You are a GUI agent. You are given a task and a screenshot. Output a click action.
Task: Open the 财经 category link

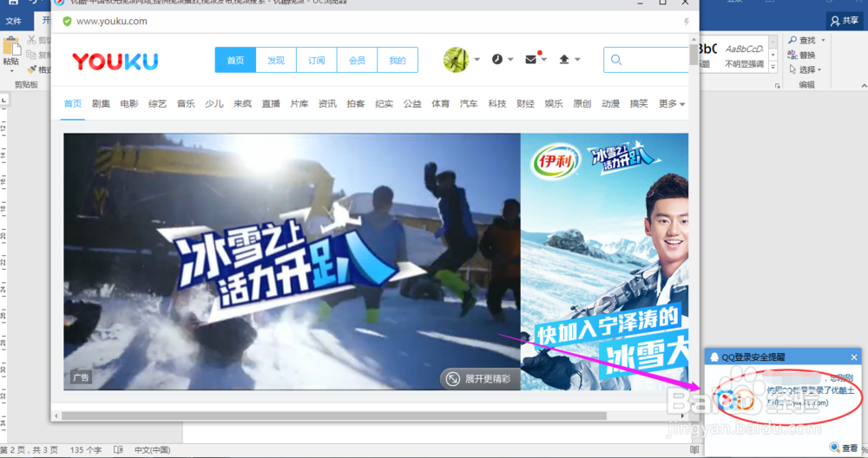[525, 103]
